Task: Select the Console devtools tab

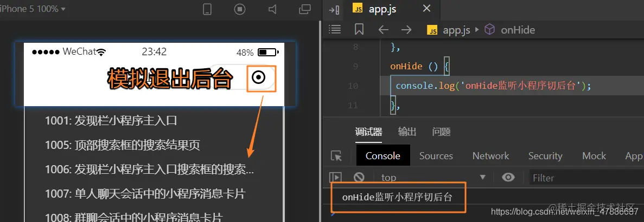Action: click(383, 155)
